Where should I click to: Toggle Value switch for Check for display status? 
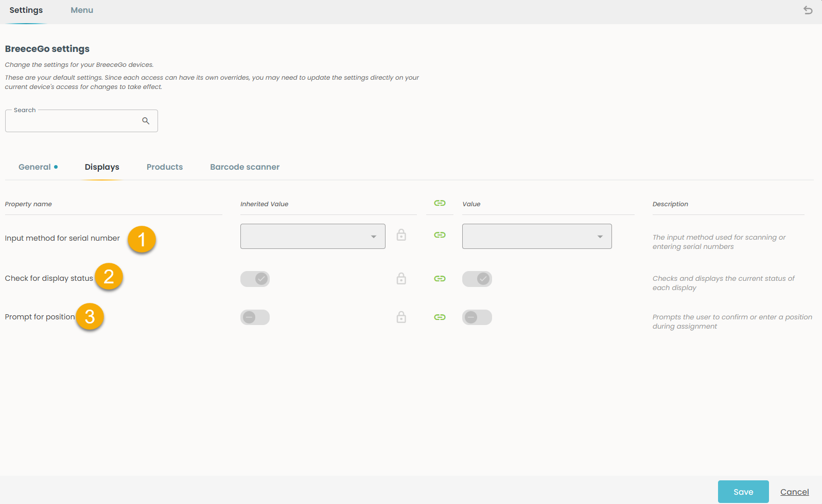coord(477,279)
